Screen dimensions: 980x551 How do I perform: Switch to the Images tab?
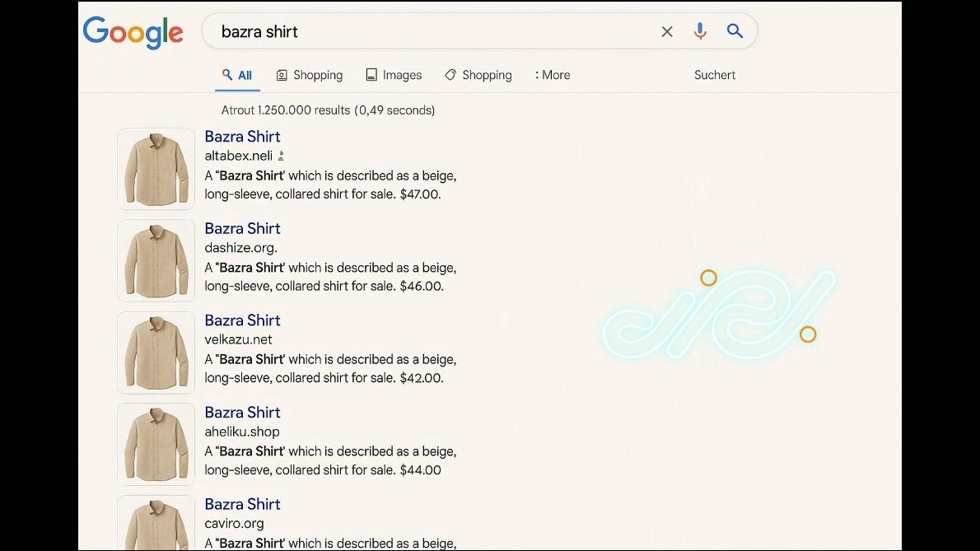pyautogui.click(x=394, y=75)
